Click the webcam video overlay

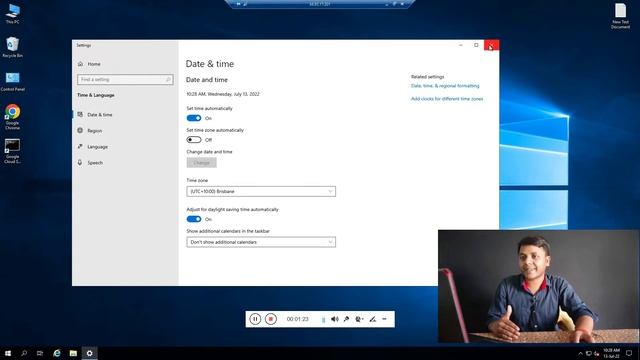(539, 286)
